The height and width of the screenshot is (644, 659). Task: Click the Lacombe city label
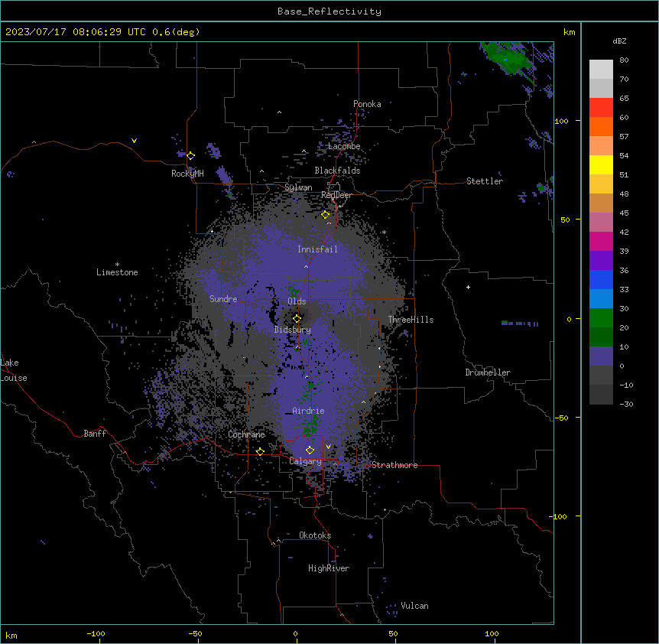point(344,146)
